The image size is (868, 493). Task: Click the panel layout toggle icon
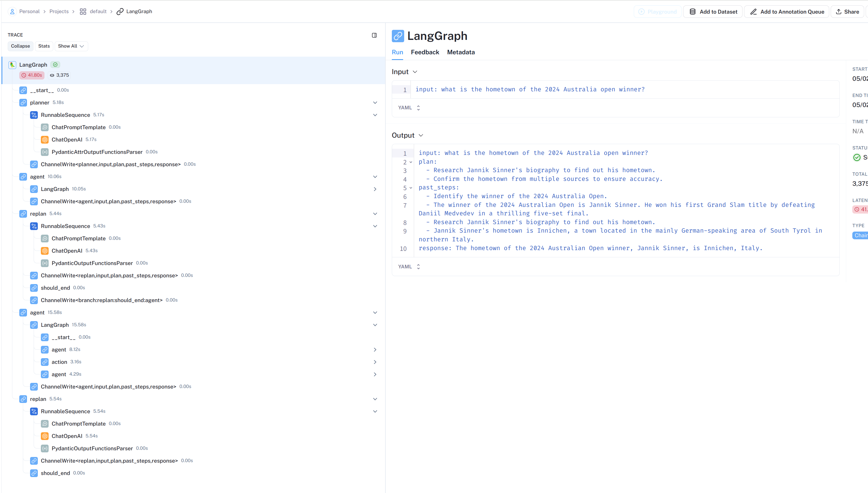374,35
